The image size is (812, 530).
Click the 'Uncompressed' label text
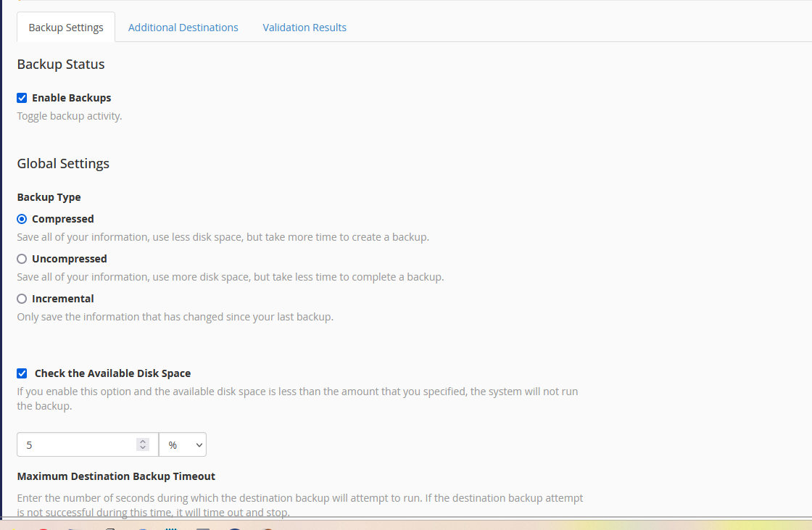pos(69,259)
